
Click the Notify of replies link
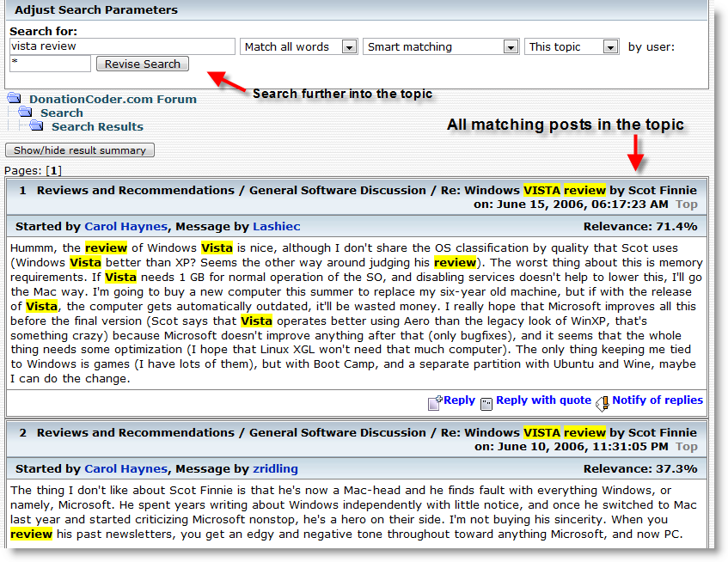(658, 400)
